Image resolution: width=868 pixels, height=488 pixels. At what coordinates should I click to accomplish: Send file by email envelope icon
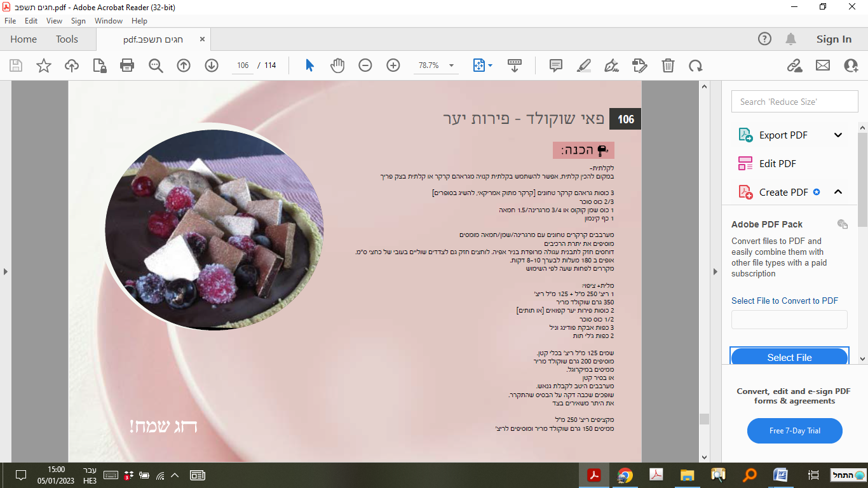pyautogui.click(x=823, y=65)
